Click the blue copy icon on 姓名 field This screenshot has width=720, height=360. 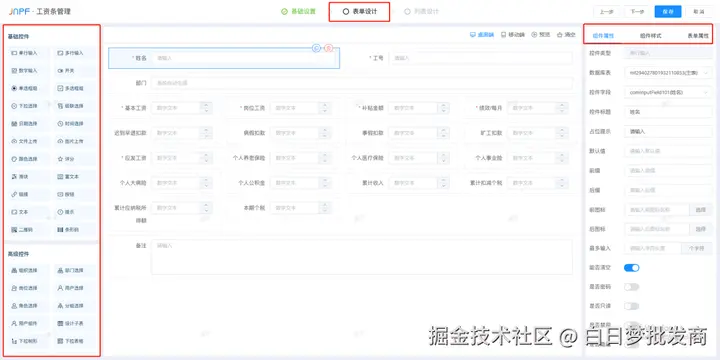point(316,48)
